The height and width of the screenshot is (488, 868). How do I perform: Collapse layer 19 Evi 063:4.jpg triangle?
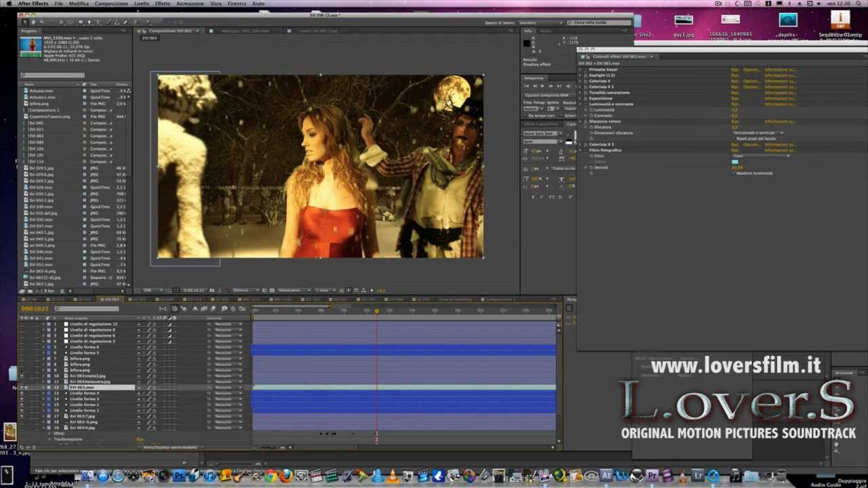pos(43,428)
